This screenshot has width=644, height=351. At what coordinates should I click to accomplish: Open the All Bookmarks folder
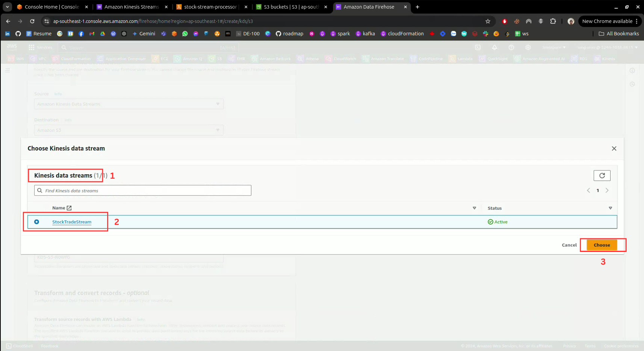618,34
